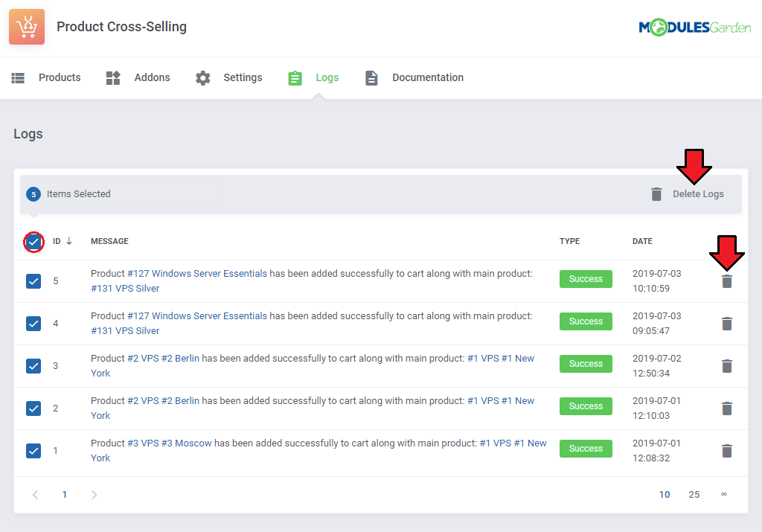Show 10 entries per page
This screenshot has width=762, height=532.
click(665, 495)
